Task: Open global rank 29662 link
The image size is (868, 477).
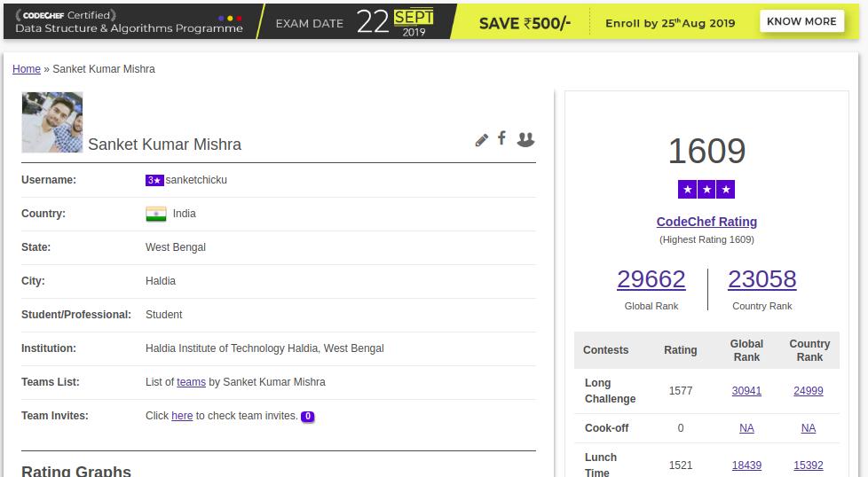Action: coord(651,279)
